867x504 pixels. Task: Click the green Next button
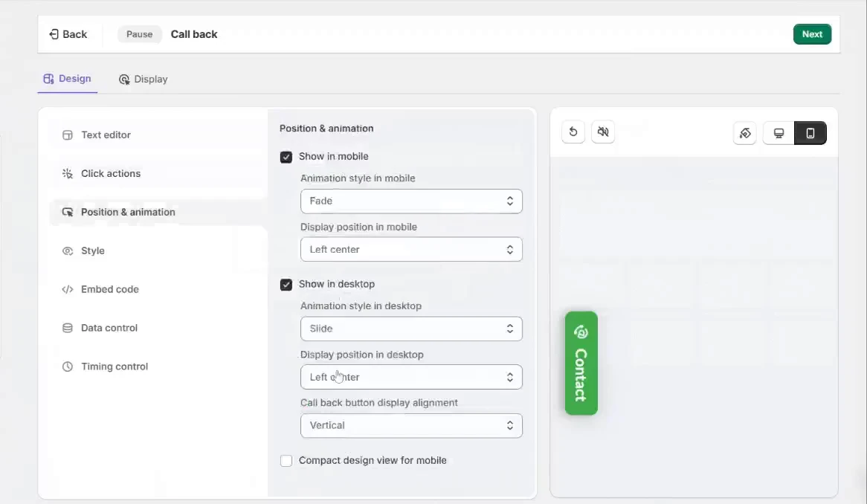coord(812,34)
